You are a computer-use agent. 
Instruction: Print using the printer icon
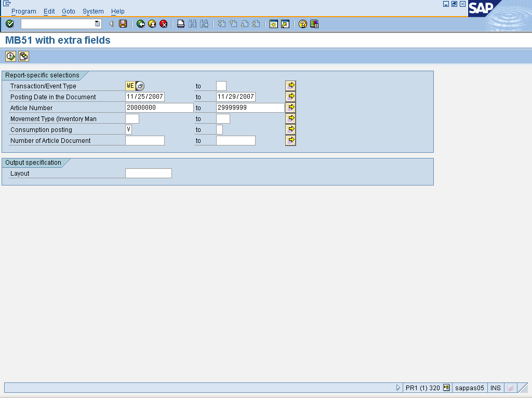point(181,24)
